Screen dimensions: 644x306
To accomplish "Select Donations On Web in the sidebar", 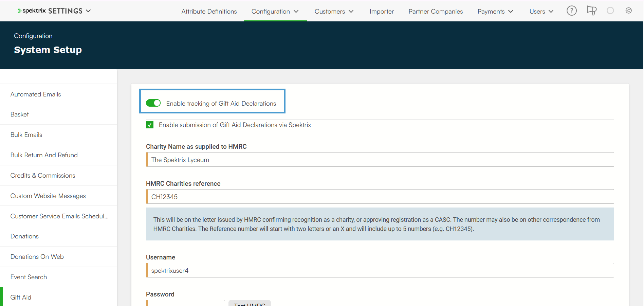I will [x=58, y=257].
